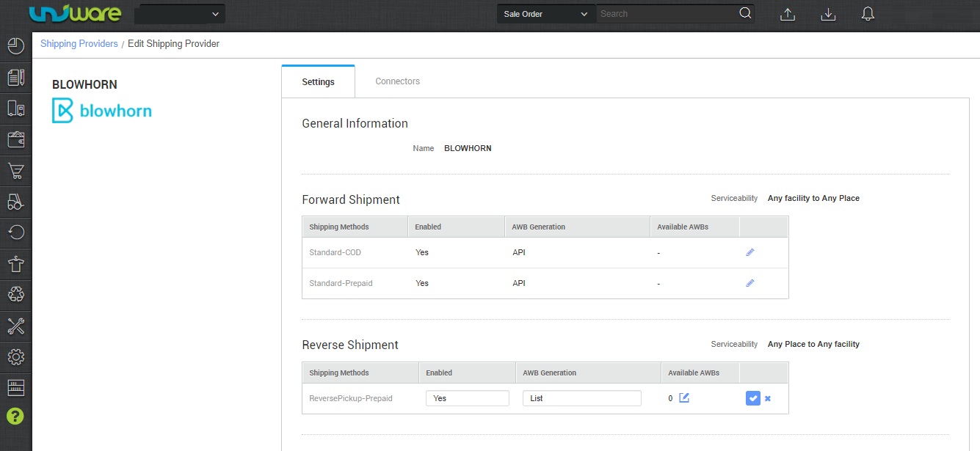Open the dashboard pie chart icon in sidebar
980x451 pixels.
(15, 46)
